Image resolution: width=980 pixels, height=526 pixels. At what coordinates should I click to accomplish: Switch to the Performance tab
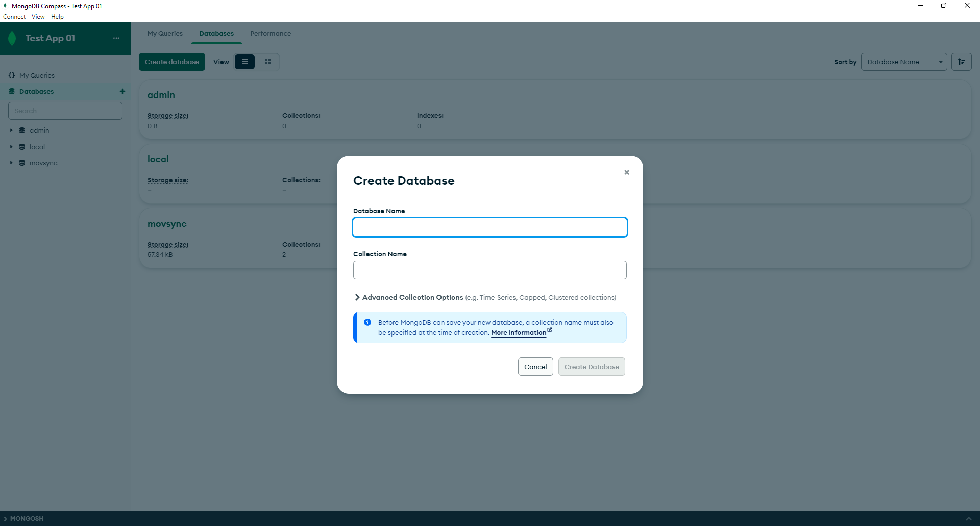point(271,34)
